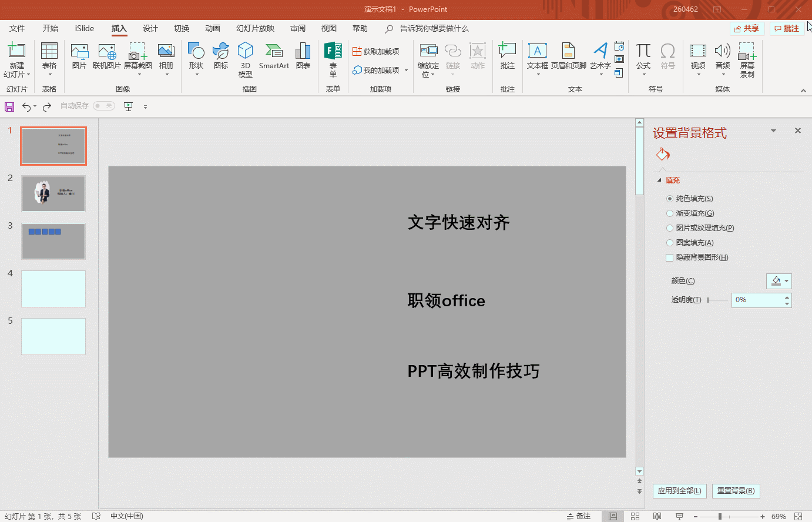Insert a picture using the 图片 icon
The image size is (812, 522).
pos(79,57)
